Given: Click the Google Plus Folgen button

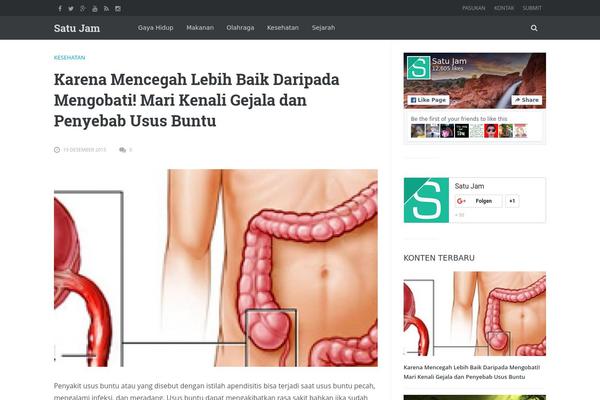Looking at the screenshot, I should click(x=479, y=201).
